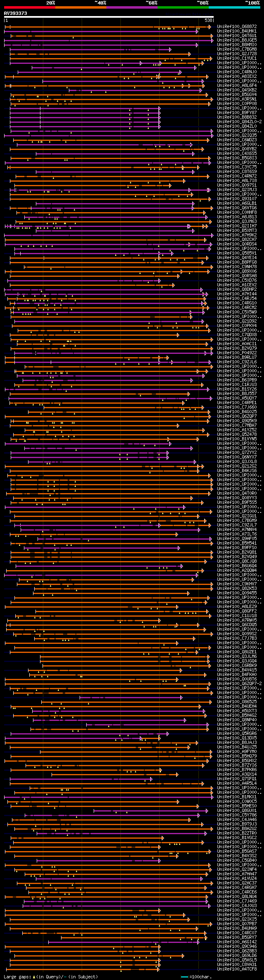Open hit UniRef100_B4UHK1
This screenshot has width=264, height=980.
coord(237,31)
